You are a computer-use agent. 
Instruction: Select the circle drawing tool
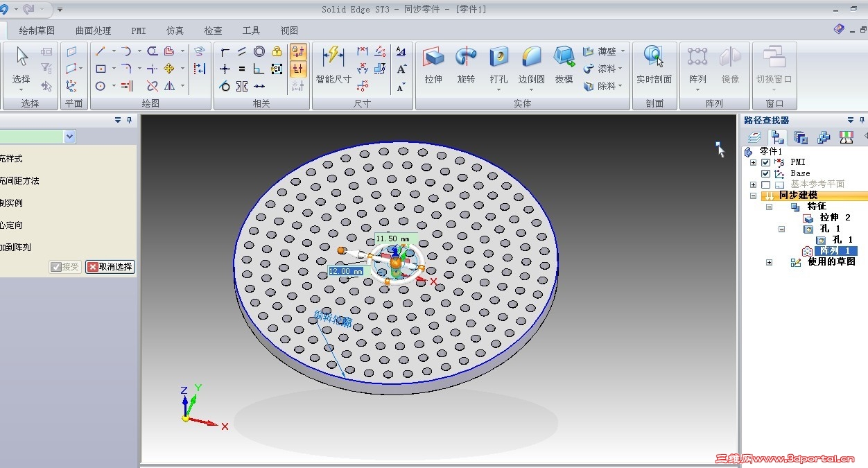(x=101, y=86)
